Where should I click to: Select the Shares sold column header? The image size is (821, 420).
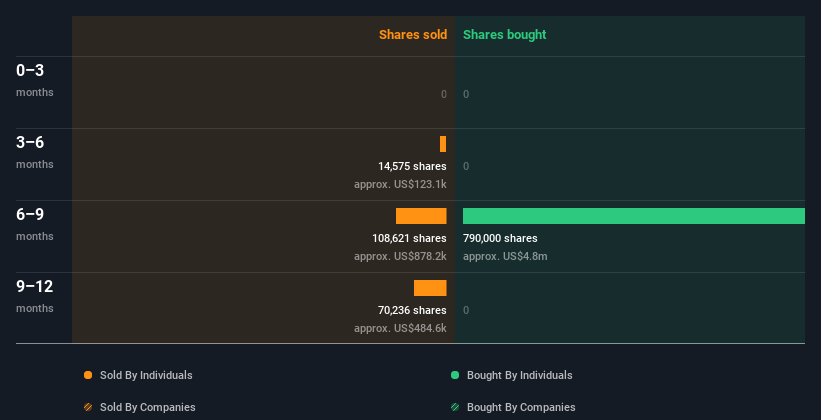point(413,35)
